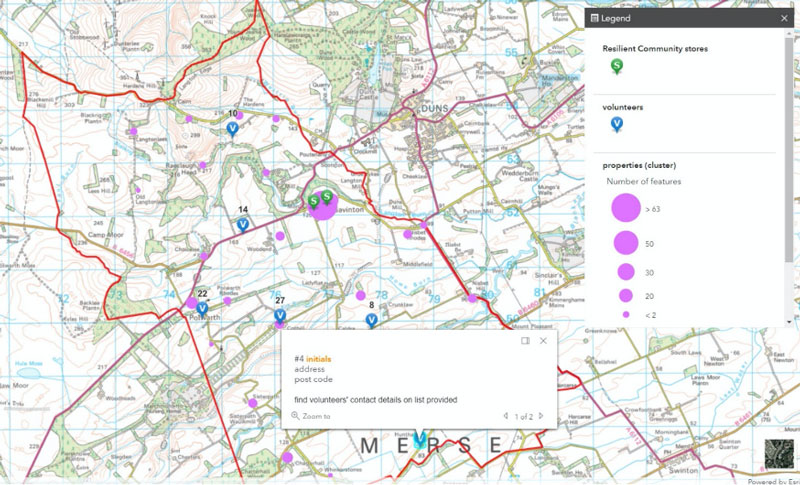The height and width of the screenshot is (485, 800).
Task: Click the '1 of 2' feature counter
Action: pos(523,417)
